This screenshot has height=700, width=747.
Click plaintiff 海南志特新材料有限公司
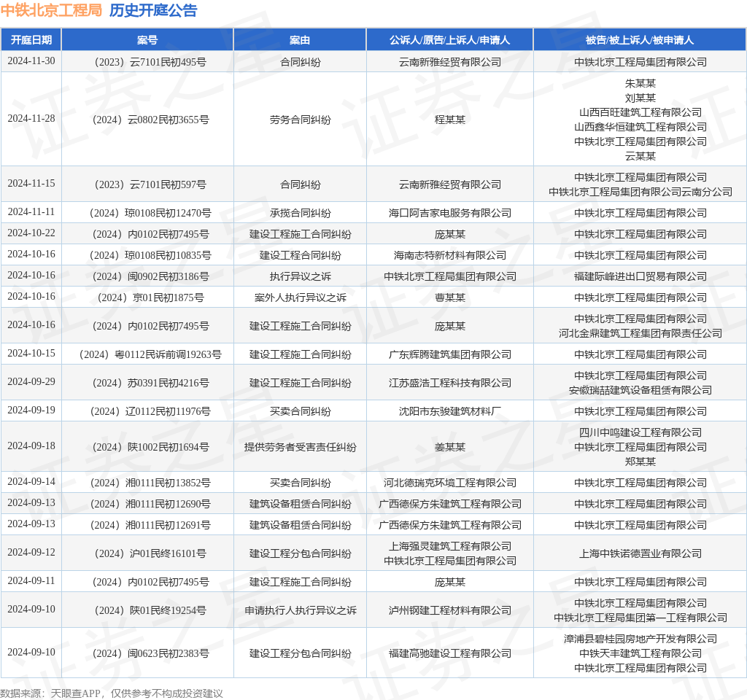click(449, 256)
